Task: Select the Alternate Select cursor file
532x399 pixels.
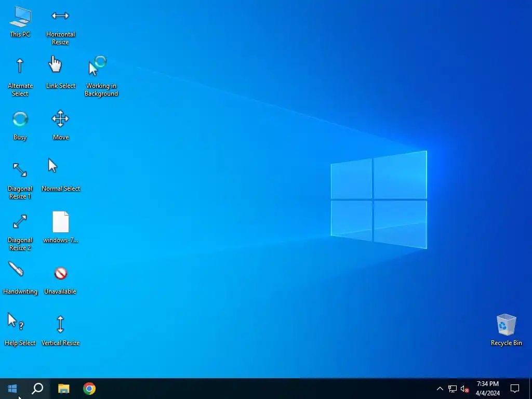Action: coord(20,77)
